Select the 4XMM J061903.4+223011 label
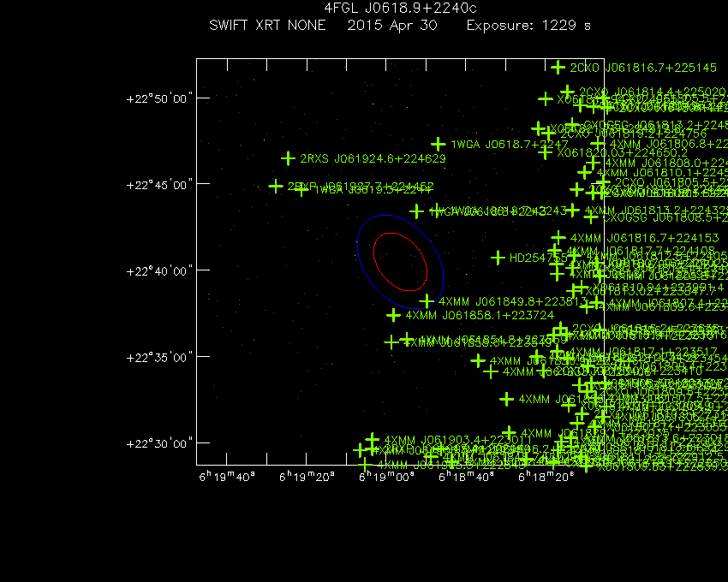 pos(458,440)
